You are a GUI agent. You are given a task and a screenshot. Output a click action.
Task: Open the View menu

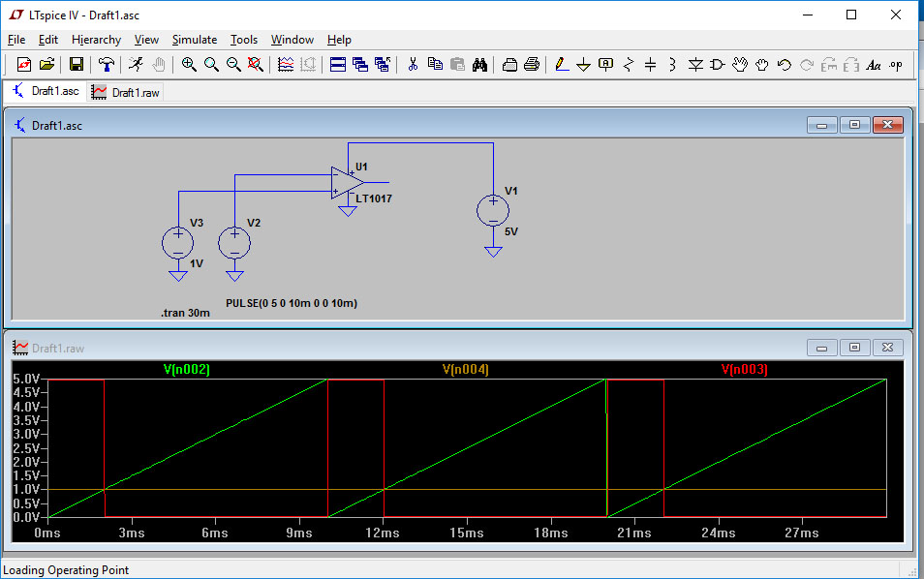(x=146, y=40)
